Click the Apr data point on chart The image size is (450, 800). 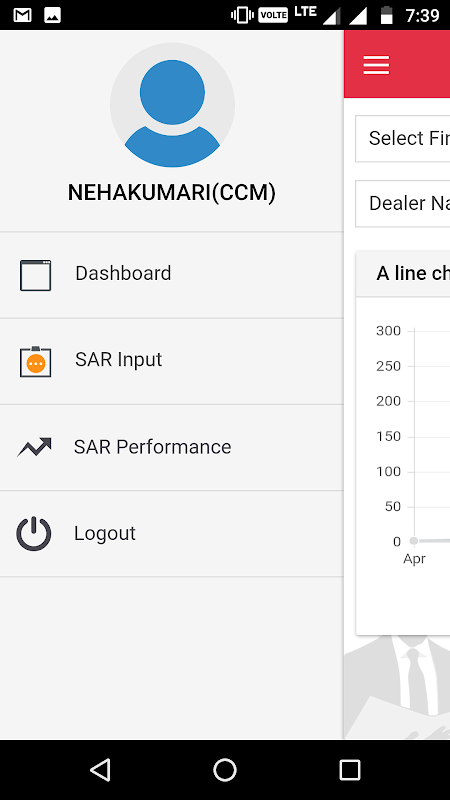pyautogui.click(x=414, y=541)
